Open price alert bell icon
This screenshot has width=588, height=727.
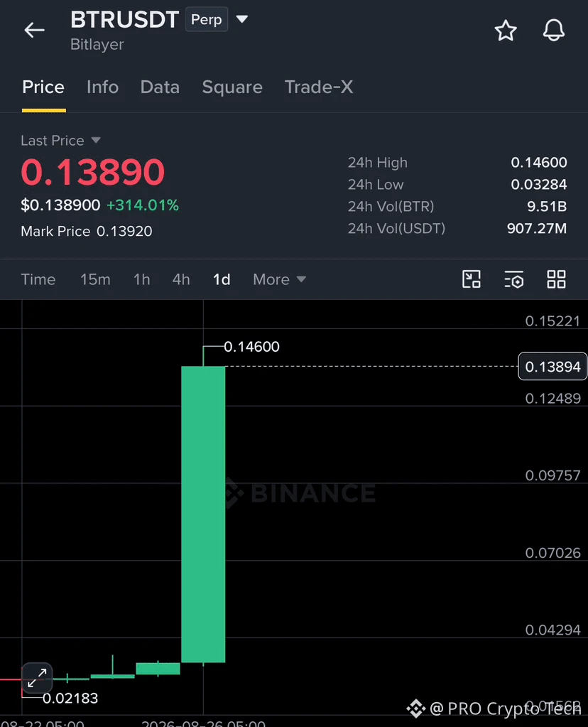pos(554,31)
